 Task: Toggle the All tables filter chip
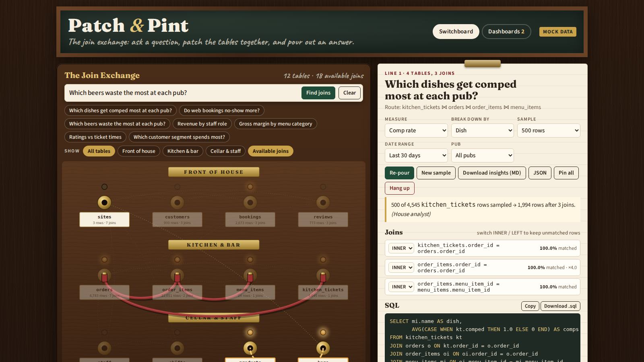(x=99, y=151)
